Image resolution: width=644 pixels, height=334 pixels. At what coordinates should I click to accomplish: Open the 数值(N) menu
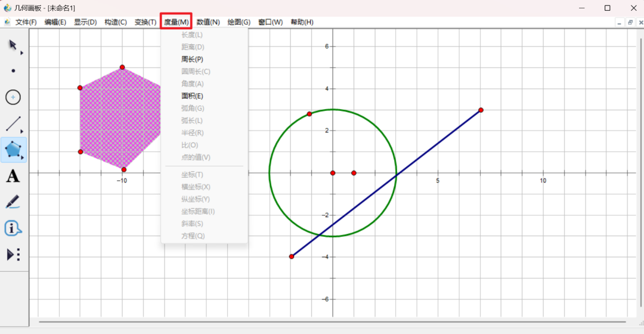[x=208, y=22]
